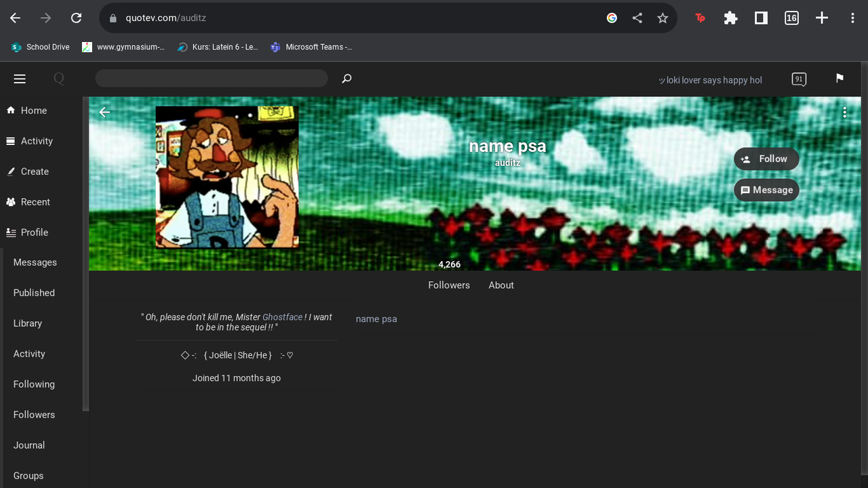The height and width of the screenshot is (488, 868).
Task: Open the name psa post link
Action: tap(376, 319)
